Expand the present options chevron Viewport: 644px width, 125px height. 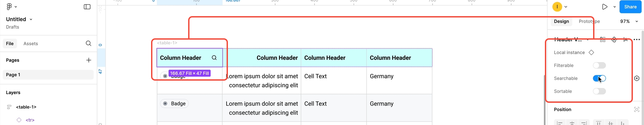tap(615, 7)
